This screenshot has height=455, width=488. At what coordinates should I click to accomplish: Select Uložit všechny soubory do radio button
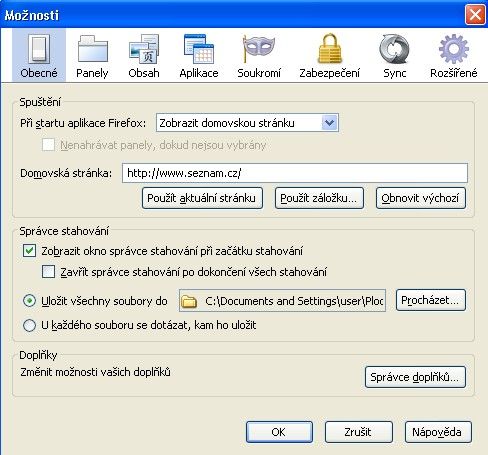(x=29, y=301)
